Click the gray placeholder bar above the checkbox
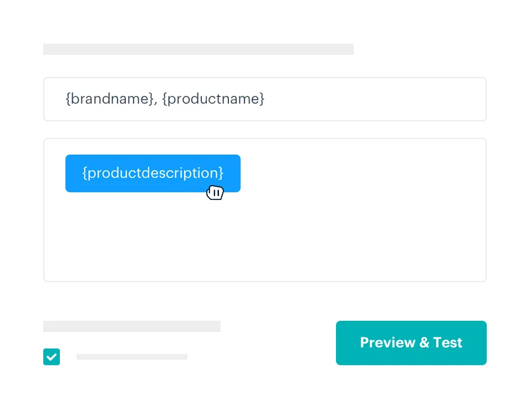This screenshot has height=420, width=530. (x=132, y=326)
